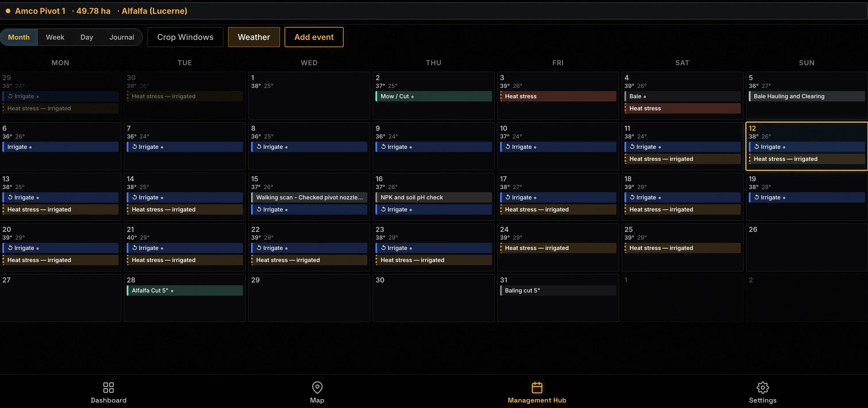
Task: Click recurring icon on July 16 Irrigate
Action: [383, 209]
